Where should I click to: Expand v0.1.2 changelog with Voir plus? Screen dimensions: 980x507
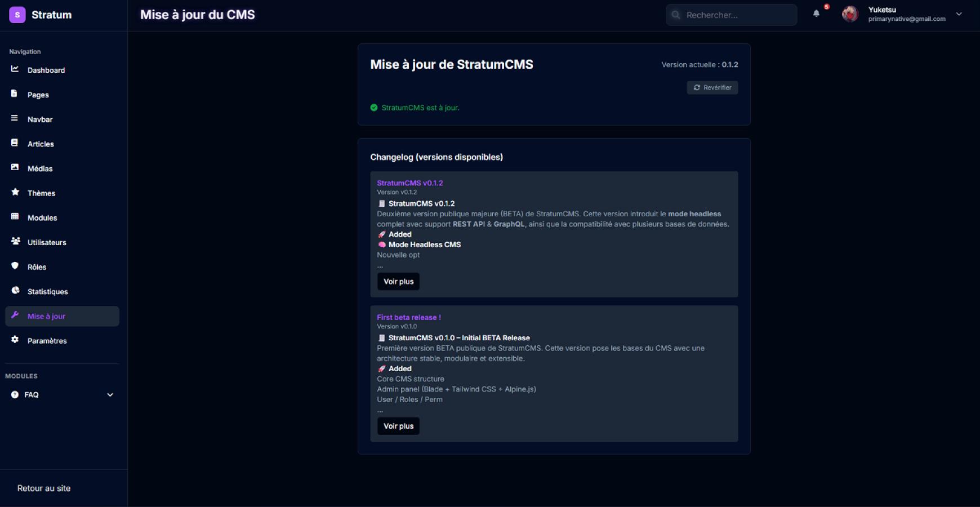pyautogui.click(x=398, y=282)
